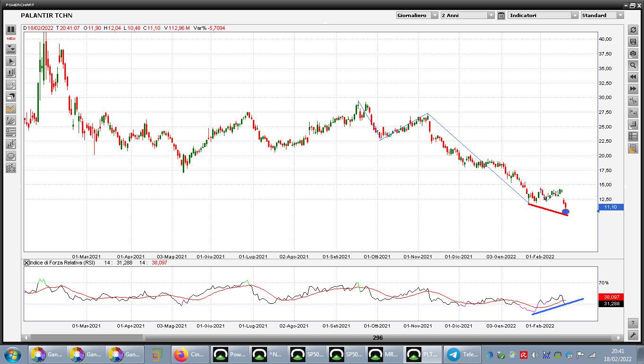The height and width of the screenshot is (364, 644).
Task: Select the horizontal quote levels tool
Action: [10, 132]
